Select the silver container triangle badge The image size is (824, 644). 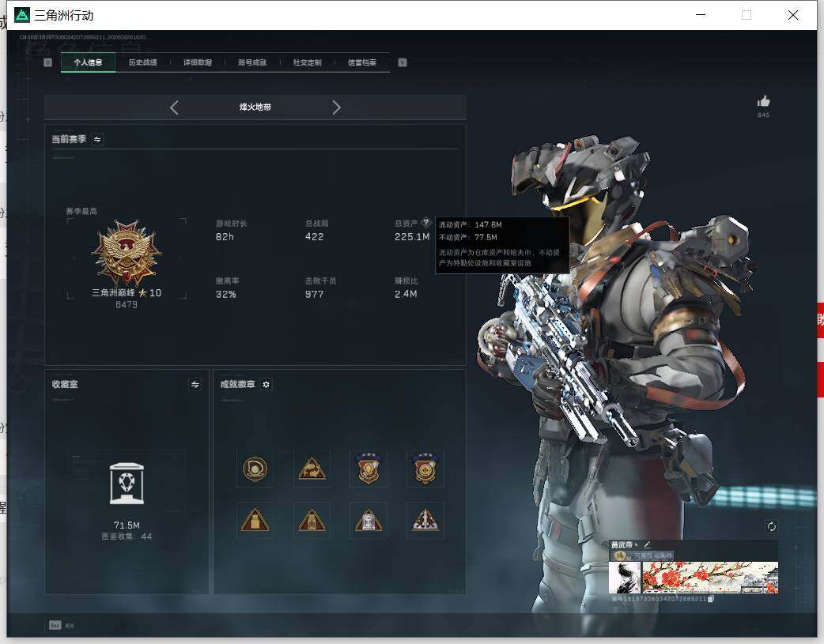[x=369, y=521]
